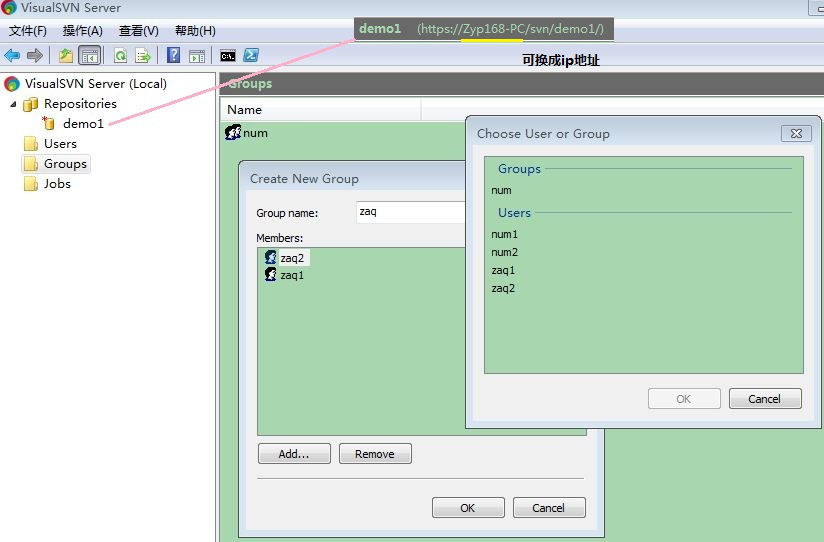Click the Back arrow toolbar icon

tap(12, 55)
